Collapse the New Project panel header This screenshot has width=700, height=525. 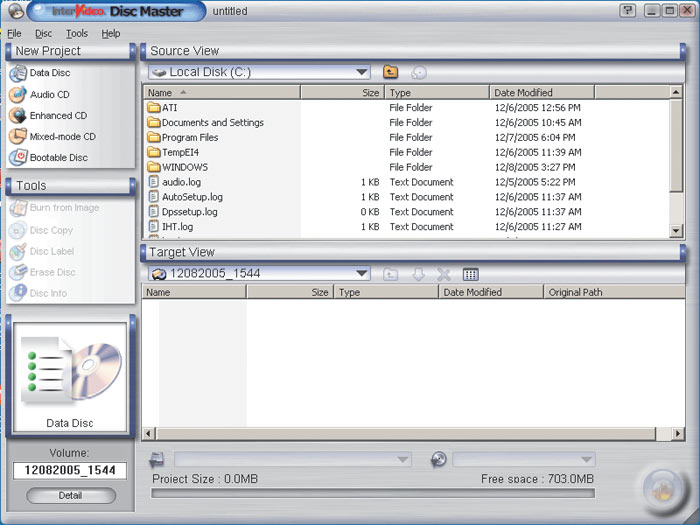click(71, 51)
